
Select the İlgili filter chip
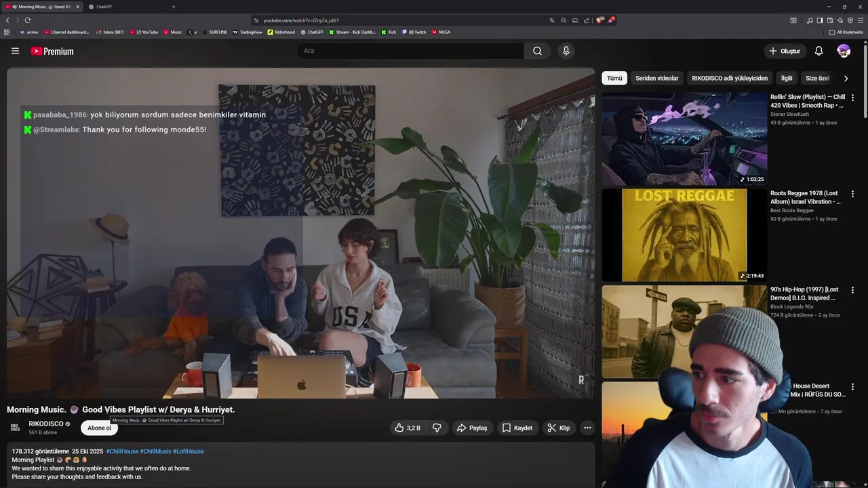(787, 78)
